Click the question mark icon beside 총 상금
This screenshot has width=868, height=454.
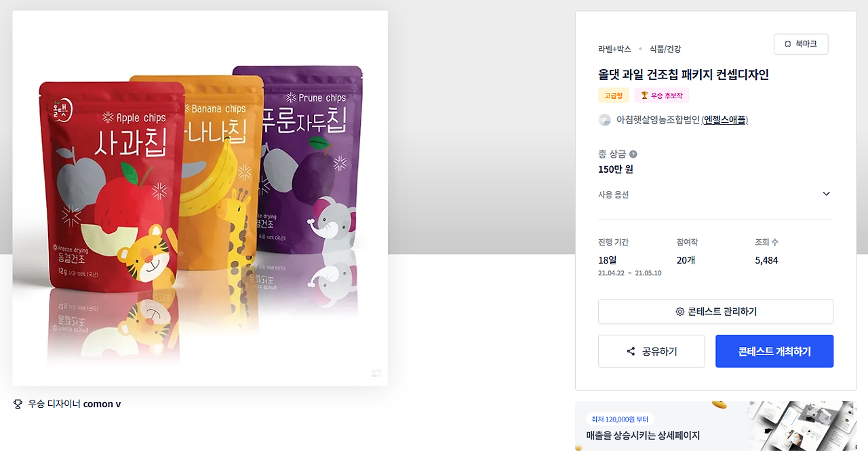click(x=633, y=154)
